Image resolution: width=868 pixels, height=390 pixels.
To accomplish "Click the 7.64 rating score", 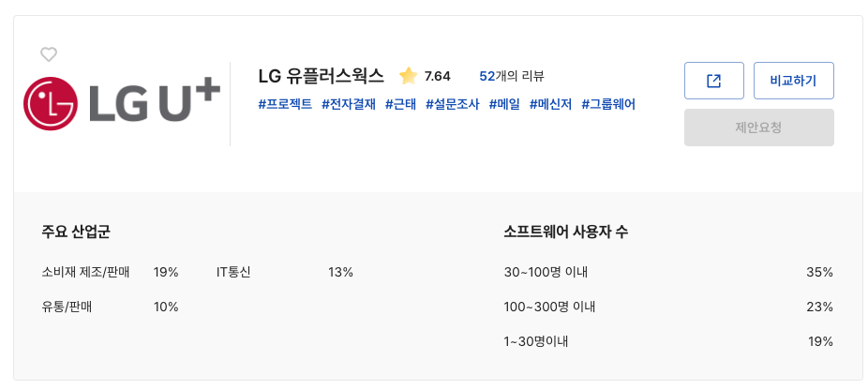I will (x=437, y=76).
